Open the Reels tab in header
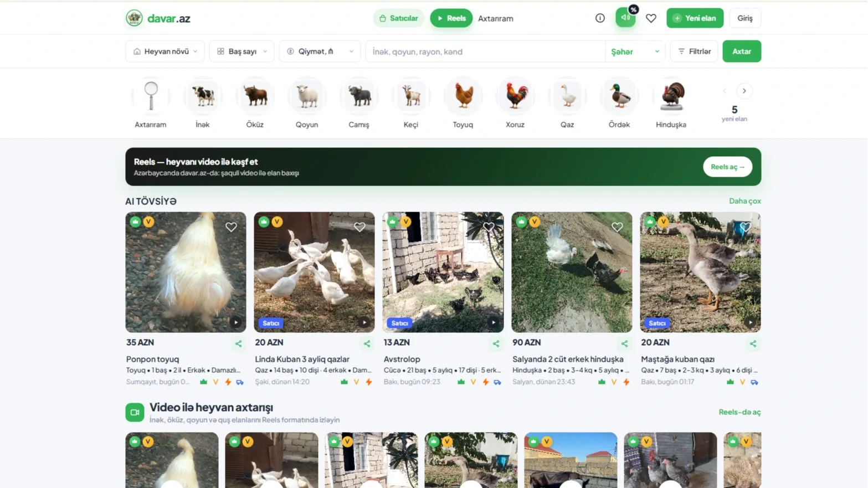This screenshot has height=488, width=868. click(x=451, y=18)
